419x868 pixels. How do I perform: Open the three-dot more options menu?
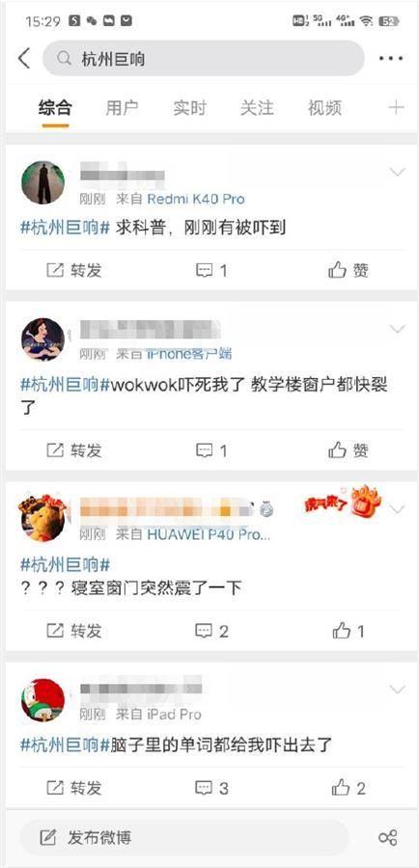pos(391,58)
